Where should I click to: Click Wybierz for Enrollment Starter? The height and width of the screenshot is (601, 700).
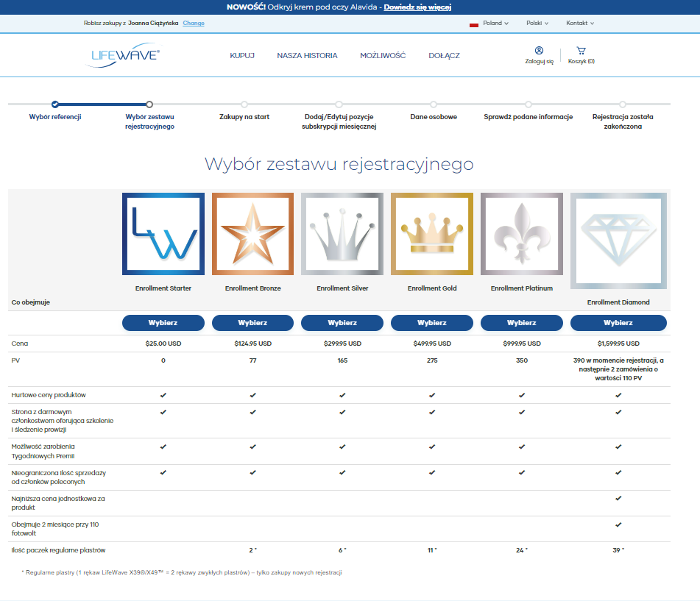pos(163,323)
